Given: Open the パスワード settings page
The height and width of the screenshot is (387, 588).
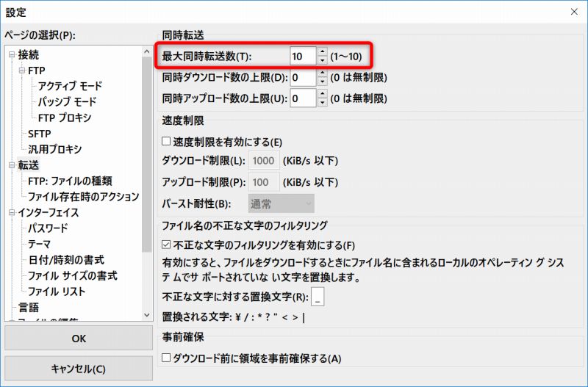Looking at the screenshot, I should tap(48, 228).
